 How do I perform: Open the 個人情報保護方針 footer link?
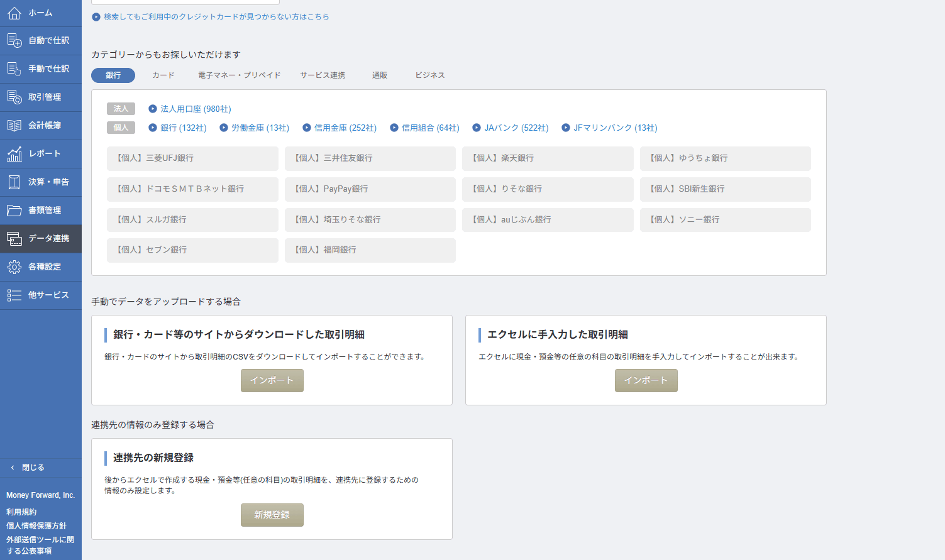click(36, 526)
